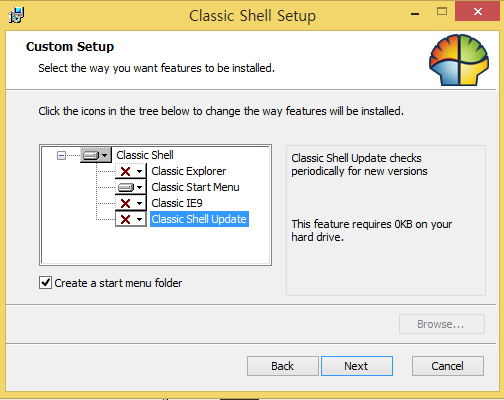Click the 'This feature requires 0KB' description text
Screen dimensions: 504x400
point(372,230)
